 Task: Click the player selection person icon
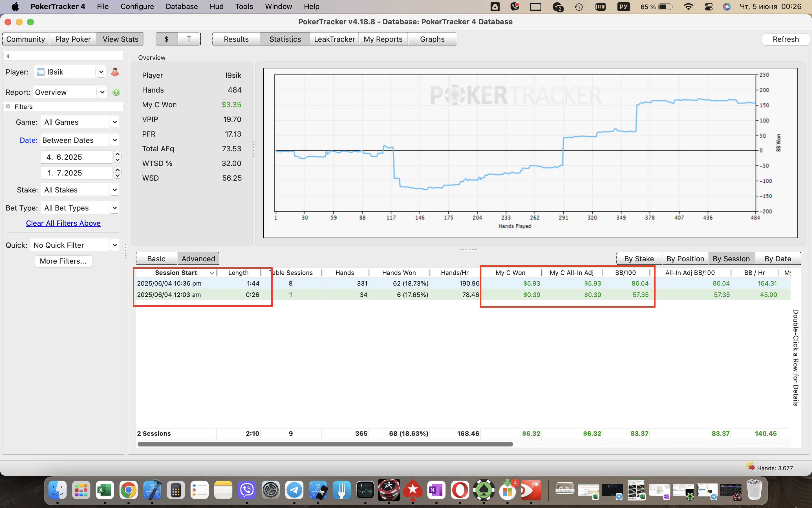tap(115, 72)
